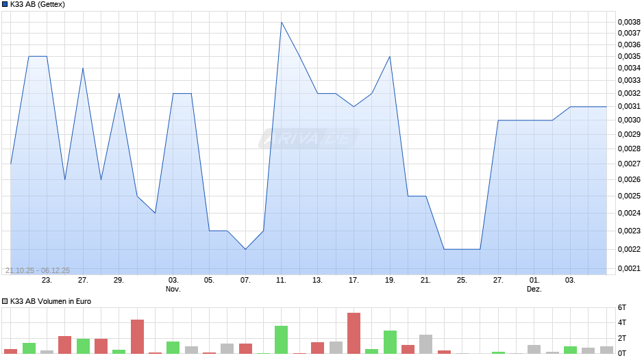This screenshot has height=360, width=644.
Task: Click the 0,0025 price axis label
Action: coord(629,196)
